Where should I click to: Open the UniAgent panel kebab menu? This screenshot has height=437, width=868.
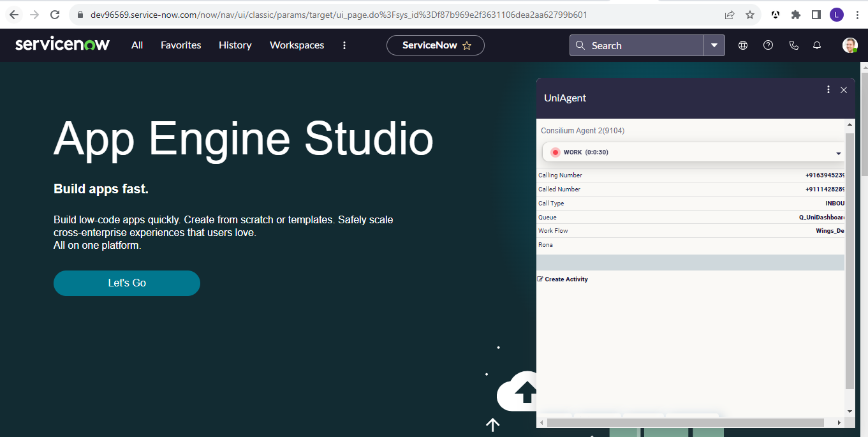(x=828, y=90)
